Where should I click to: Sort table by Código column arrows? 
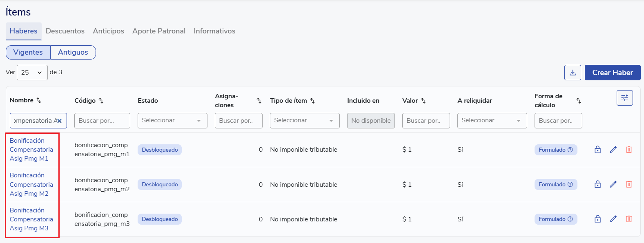(x=101, y=101)
